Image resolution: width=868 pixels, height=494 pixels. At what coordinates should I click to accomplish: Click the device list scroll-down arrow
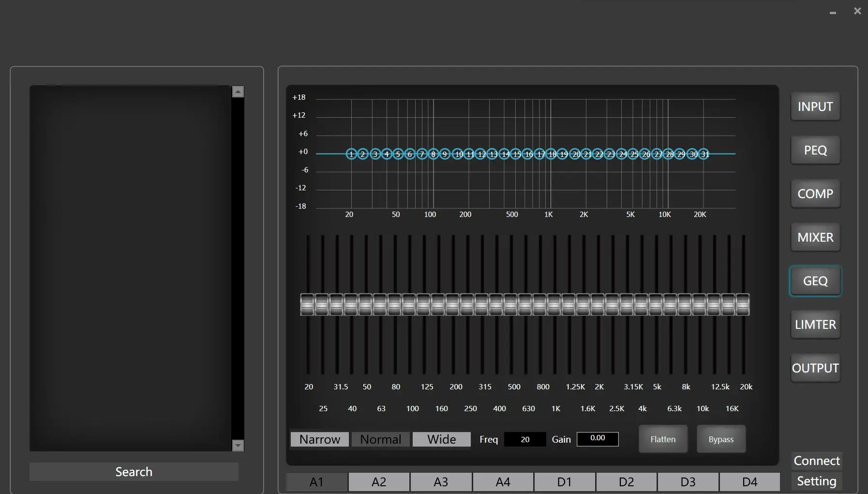pos(238,445)
